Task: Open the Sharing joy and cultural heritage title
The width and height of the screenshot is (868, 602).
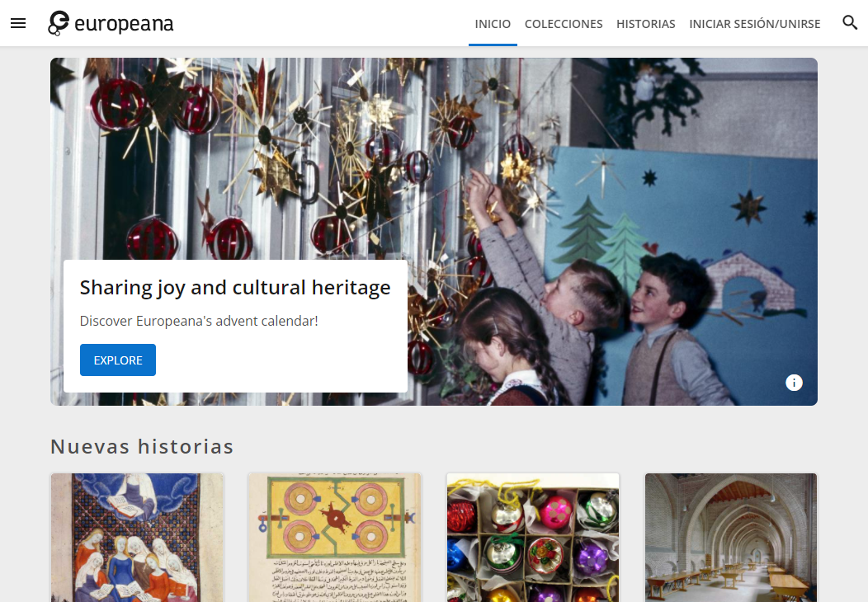Action: click(x=235, y=288)
